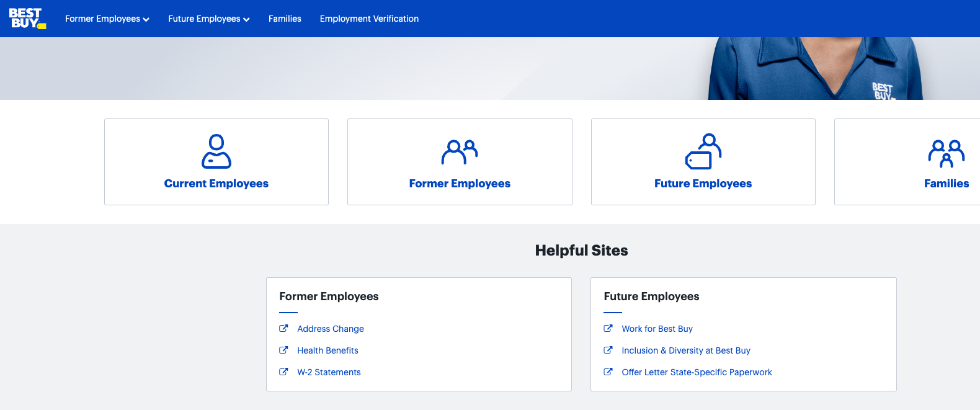
Task: Click external link icon beside Work for Best Buy
Action: coord(608,328)
